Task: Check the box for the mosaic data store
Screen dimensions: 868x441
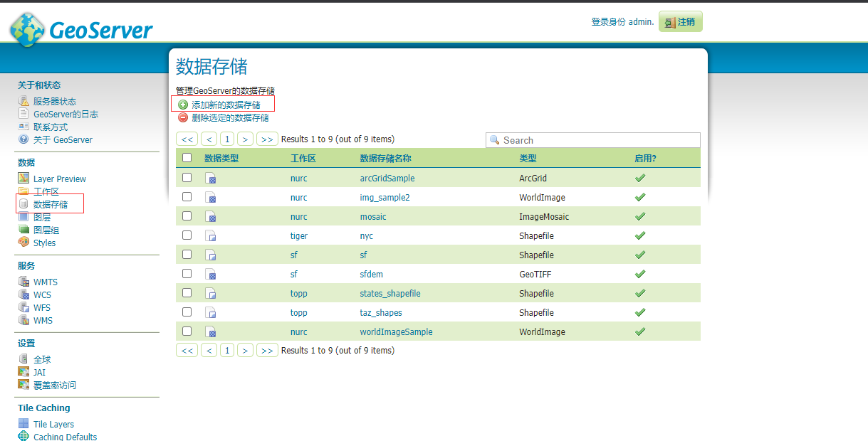Action: [x=187, y=216]
